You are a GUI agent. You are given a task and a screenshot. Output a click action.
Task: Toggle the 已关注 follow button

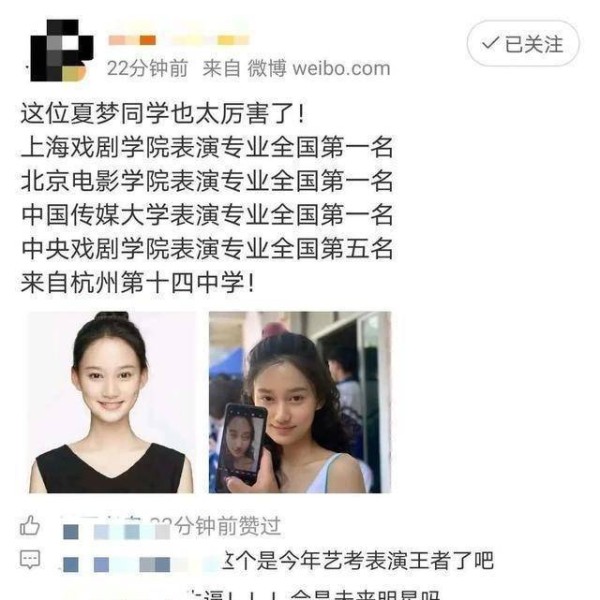(523, 44)
